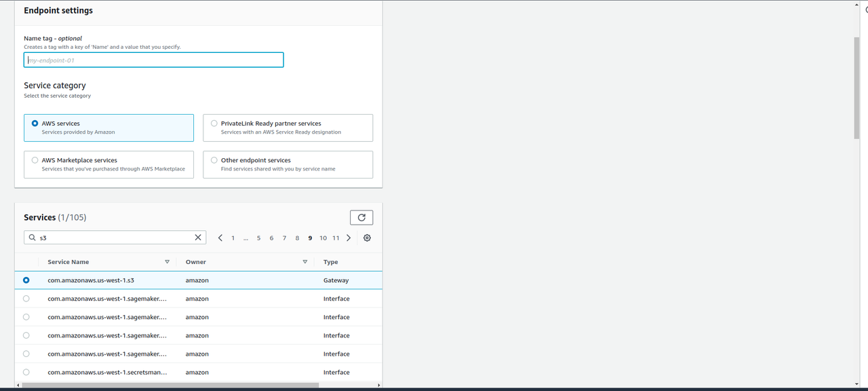
Task: Click the Service category label
Action: 55,86
